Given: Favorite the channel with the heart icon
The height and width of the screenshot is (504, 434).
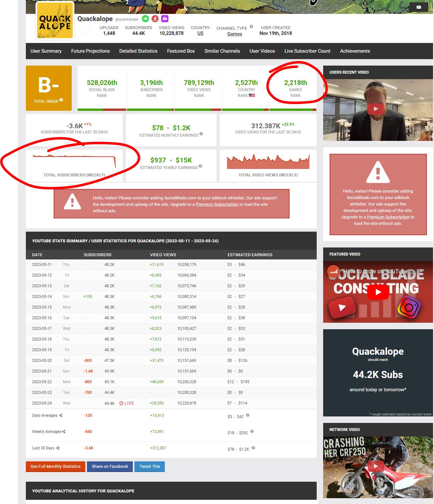Looking at the screenshot, I should pos(85,32).
